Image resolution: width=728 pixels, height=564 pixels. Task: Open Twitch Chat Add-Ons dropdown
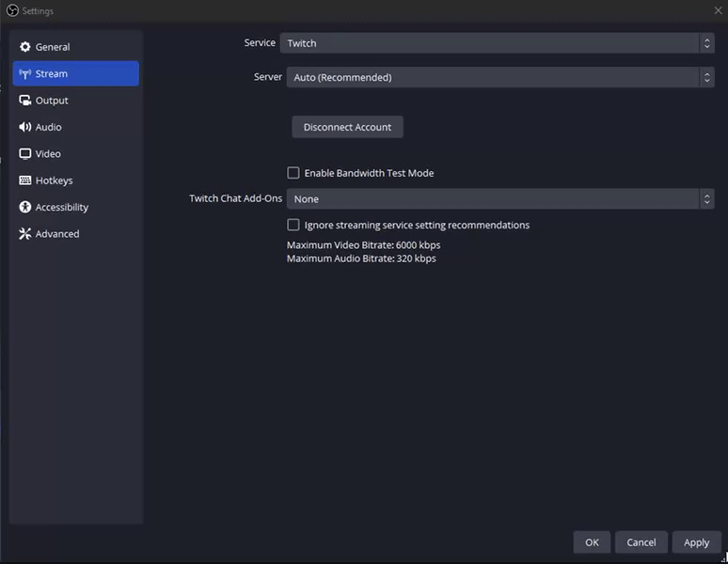(500, 199)
